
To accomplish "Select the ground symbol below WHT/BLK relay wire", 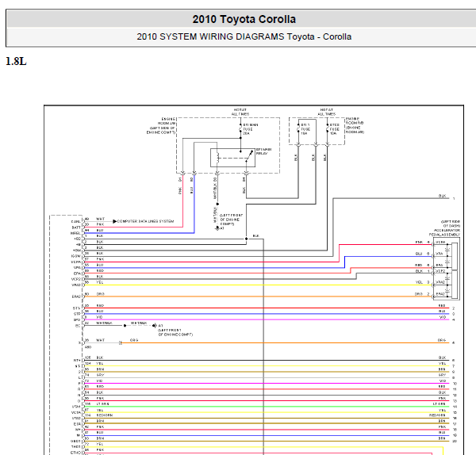I will [x=217, y=228].
